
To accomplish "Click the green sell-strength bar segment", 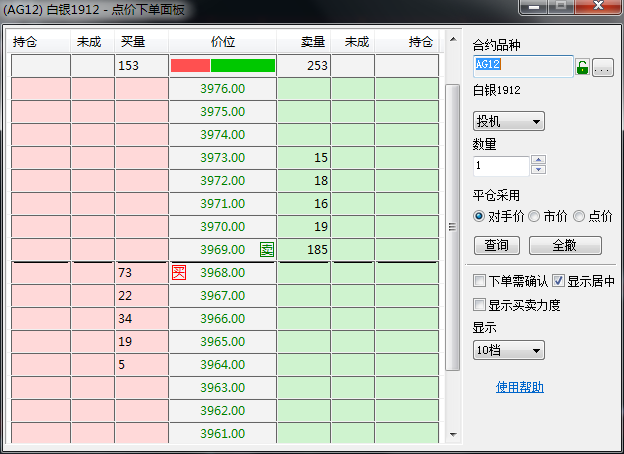I will point(243,66).
